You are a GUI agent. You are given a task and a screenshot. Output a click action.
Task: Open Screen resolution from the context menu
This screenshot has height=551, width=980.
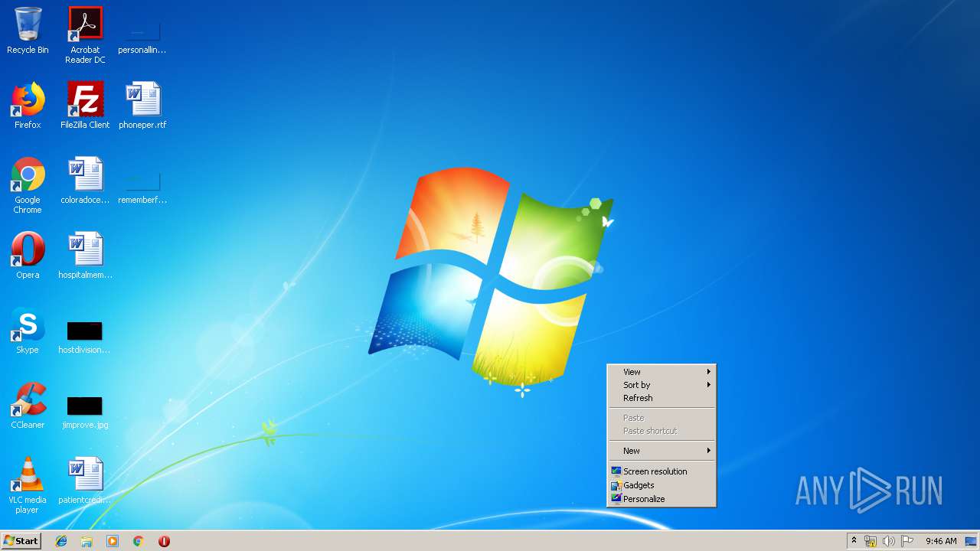pyautogui.click(x=661, y=471)
